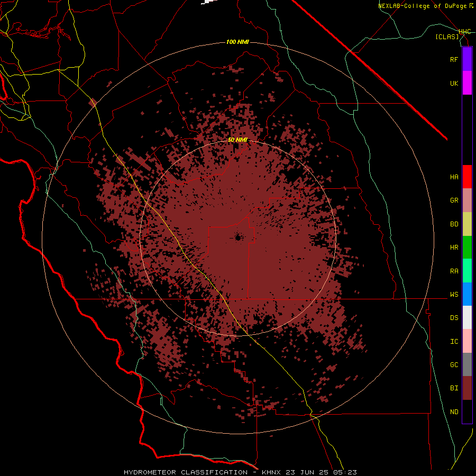Click the radar site center marker
Viewport: 476px width, 476px height.
(237, 237)
